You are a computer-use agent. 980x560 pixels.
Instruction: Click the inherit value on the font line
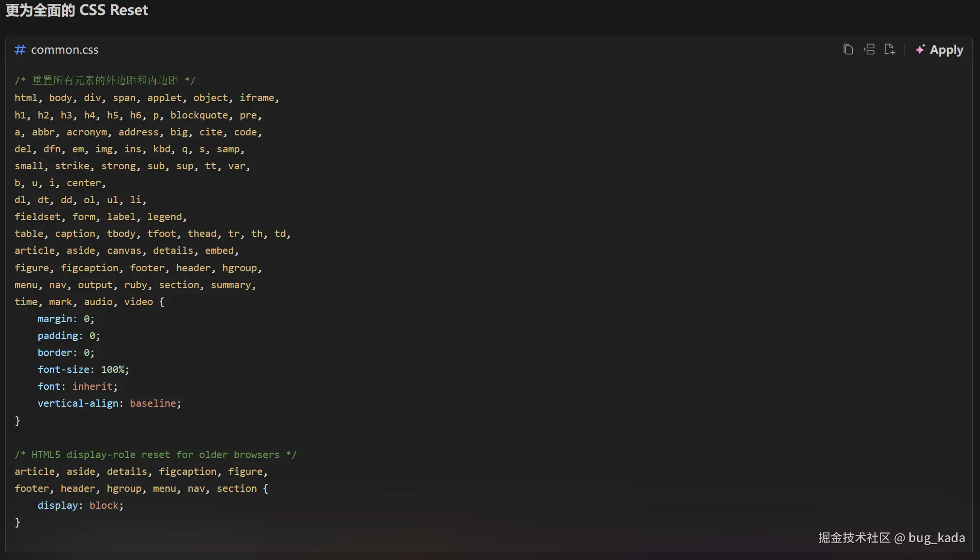pyautogui.click(x=92, y=386)
